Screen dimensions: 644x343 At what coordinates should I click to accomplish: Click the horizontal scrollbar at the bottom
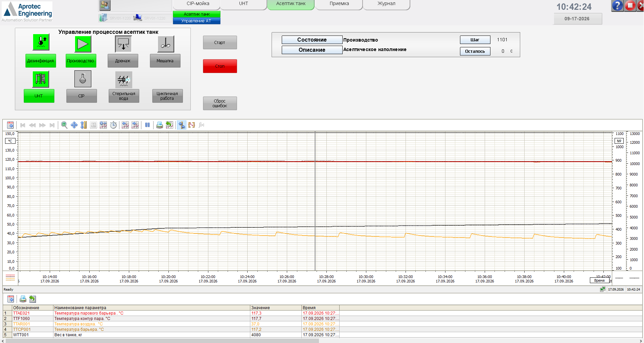point(162,341)
